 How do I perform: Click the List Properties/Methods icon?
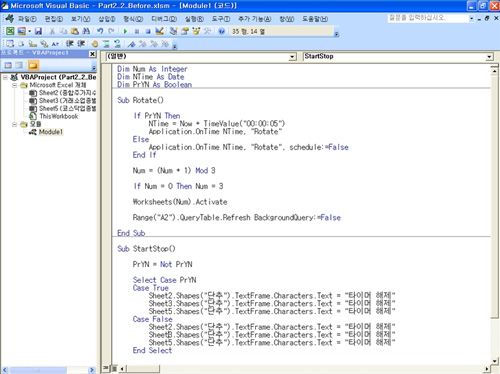(x=10, y=44)
